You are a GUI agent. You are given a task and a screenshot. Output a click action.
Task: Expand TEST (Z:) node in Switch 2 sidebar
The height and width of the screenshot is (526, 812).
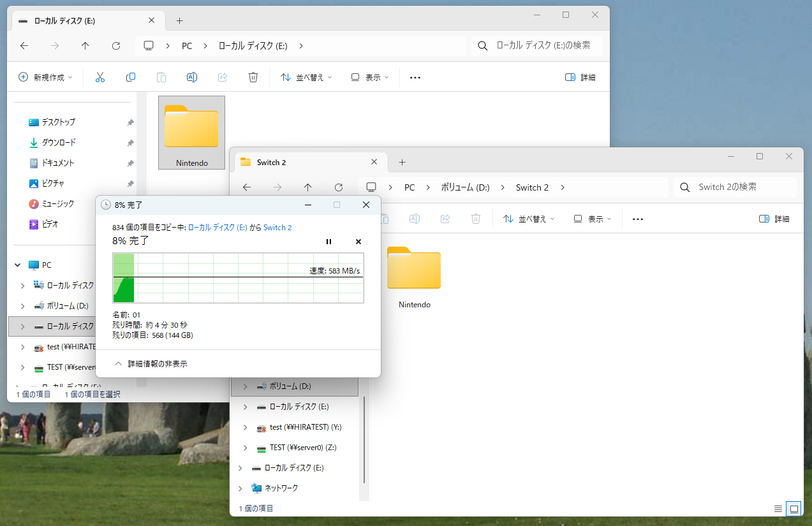click(x=246, y=448)
